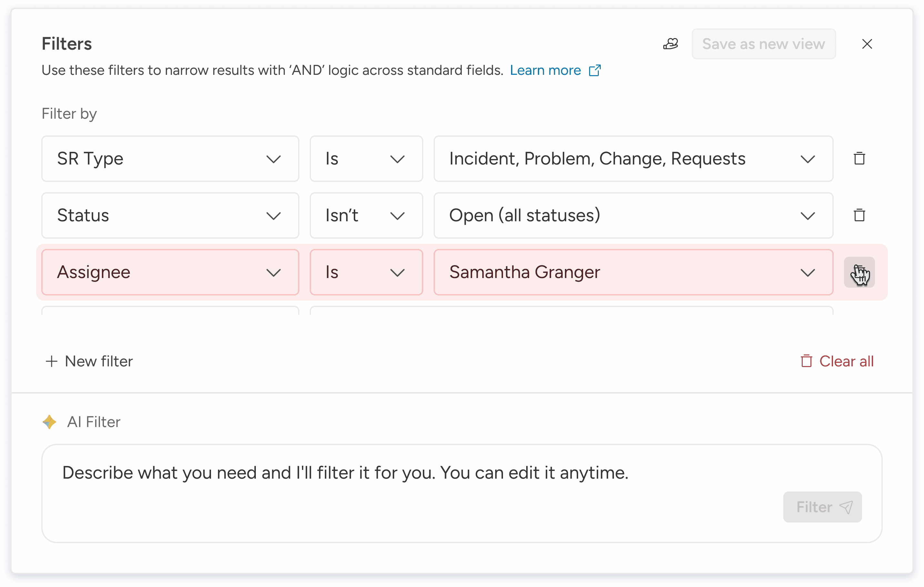Viewport: 924px width, 587px height.
Task: Delete the SR Type filter row
Action: coord(859,158)
